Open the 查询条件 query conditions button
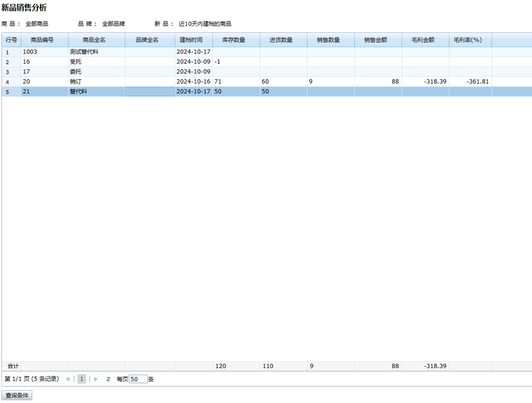 (17, 395)
